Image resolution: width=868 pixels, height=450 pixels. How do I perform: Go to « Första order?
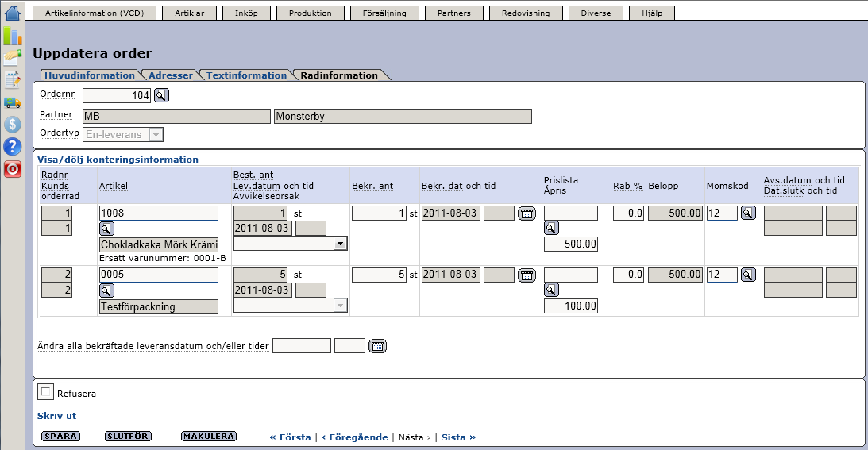pos(290,437)
